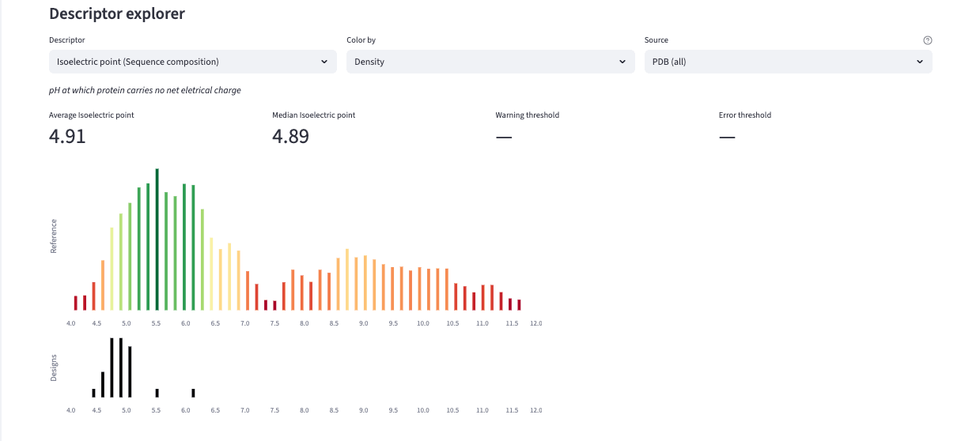Click the rightmost black Designs bar
Image resolution: width=980 pixels, height=441 pixels.
point(193,393)
